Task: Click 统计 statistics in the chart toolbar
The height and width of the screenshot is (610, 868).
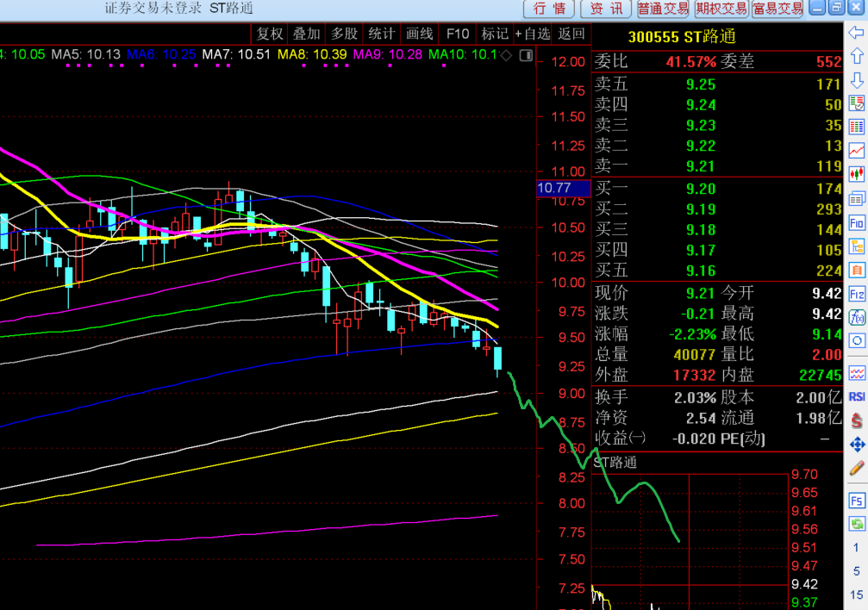Action: pos(382,34)
